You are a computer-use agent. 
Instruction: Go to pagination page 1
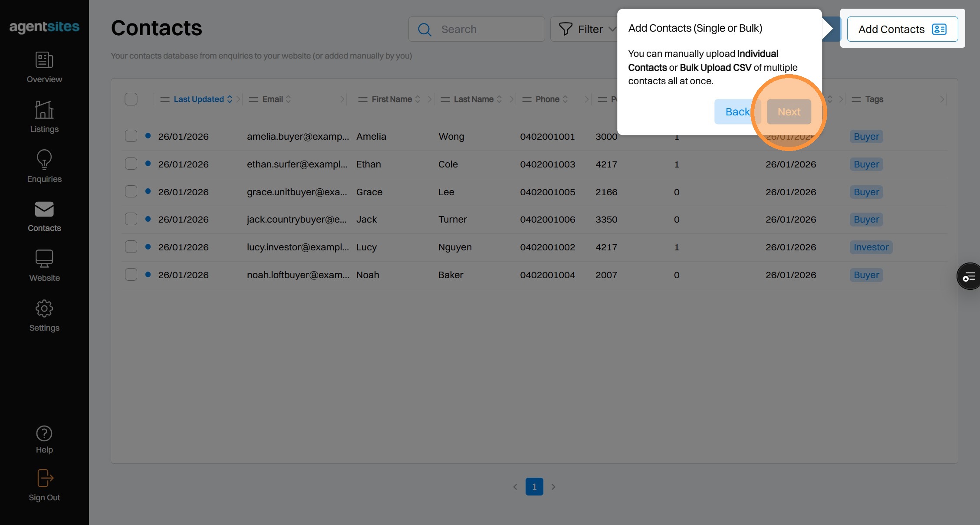click(534, 487)
